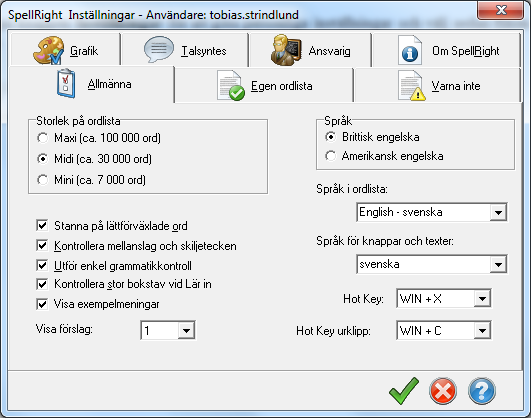Click the Ansvarig teacher icon
The image size is (531, 418).
(286, 50)
